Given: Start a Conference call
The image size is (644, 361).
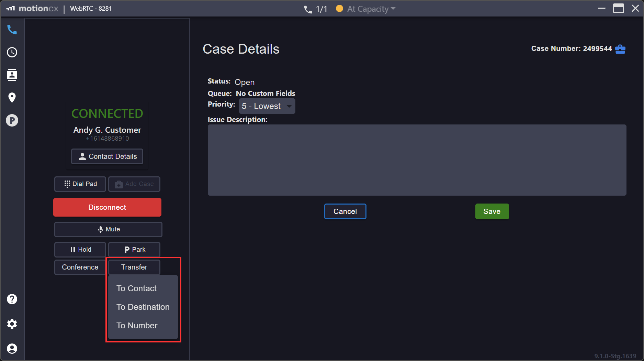Looking at the screenshot, I should [80, 267].
